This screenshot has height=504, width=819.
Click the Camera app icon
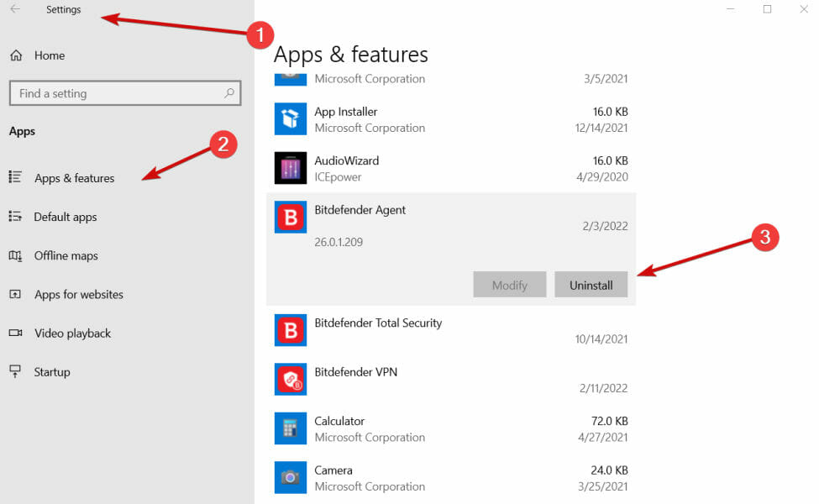point(291,477)
